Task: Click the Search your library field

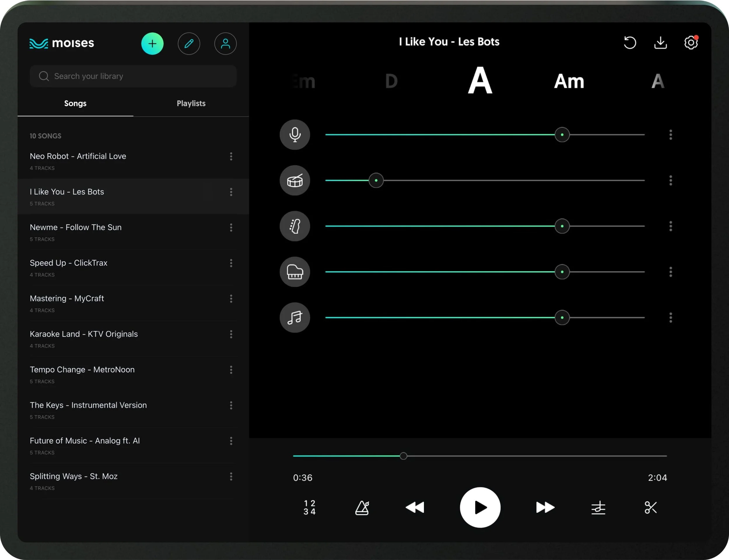Action: coord(133,76)
